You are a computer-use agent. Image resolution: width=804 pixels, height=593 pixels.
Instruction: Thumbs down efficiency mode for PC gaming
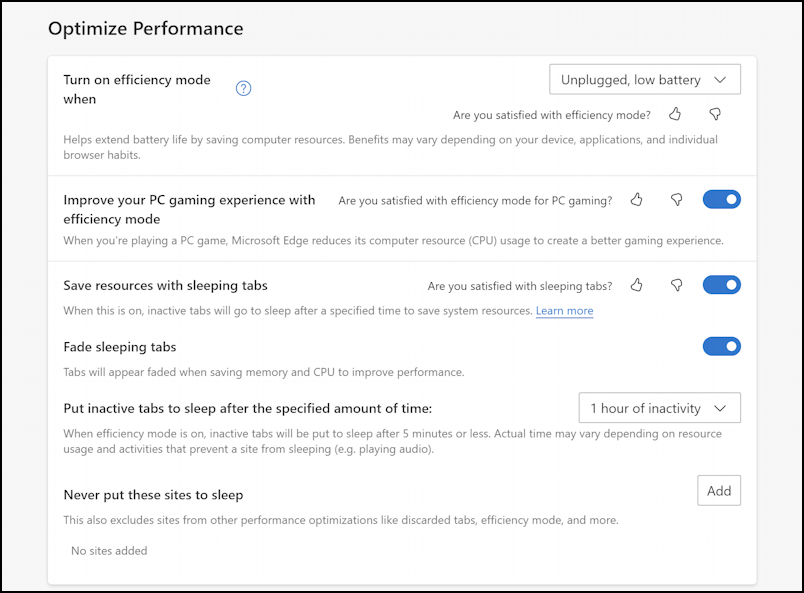(677, 200)
